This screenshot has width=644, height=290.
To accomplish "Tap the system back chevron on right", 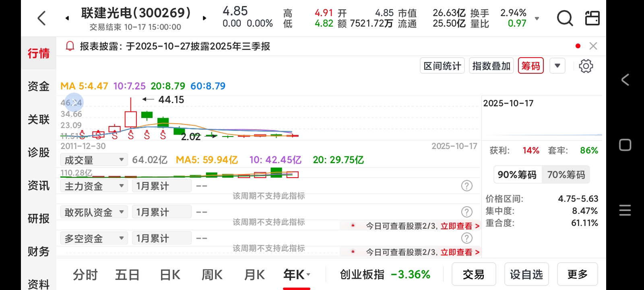I will coord(625,80).
